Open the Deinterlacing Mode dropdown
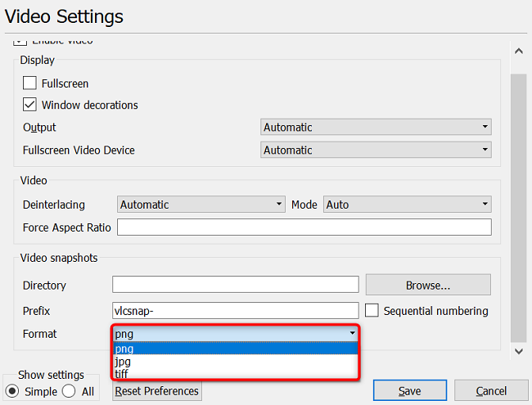The width and height of the screenshot is (532, 405). tap(407, 205)
